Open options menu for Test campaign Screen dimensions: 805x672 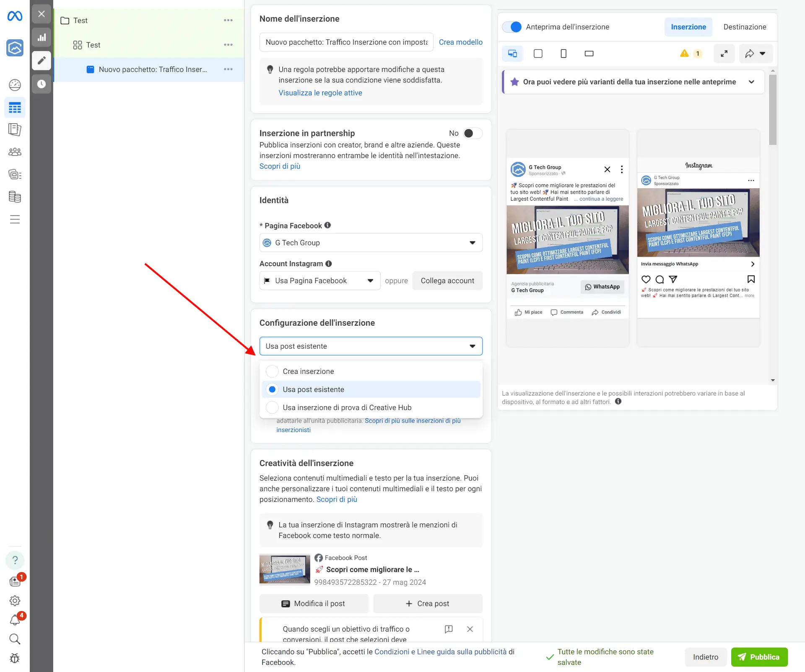[229, 20]
